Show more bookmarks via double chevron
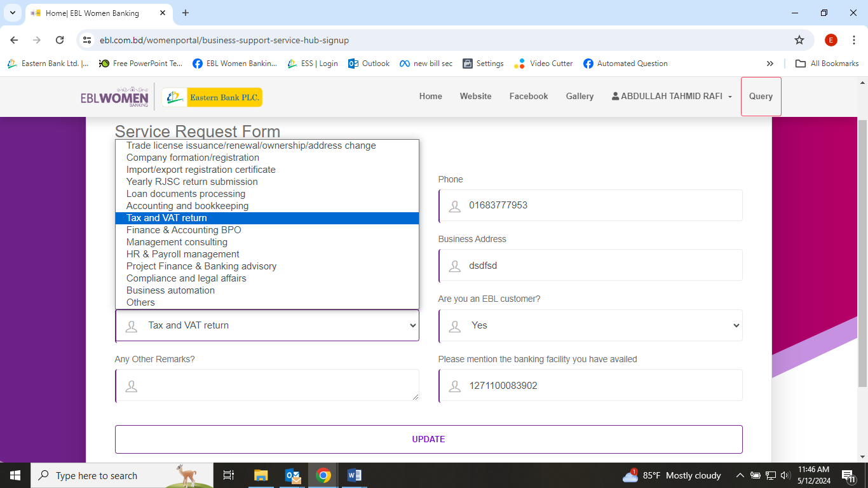 point(770,64)
